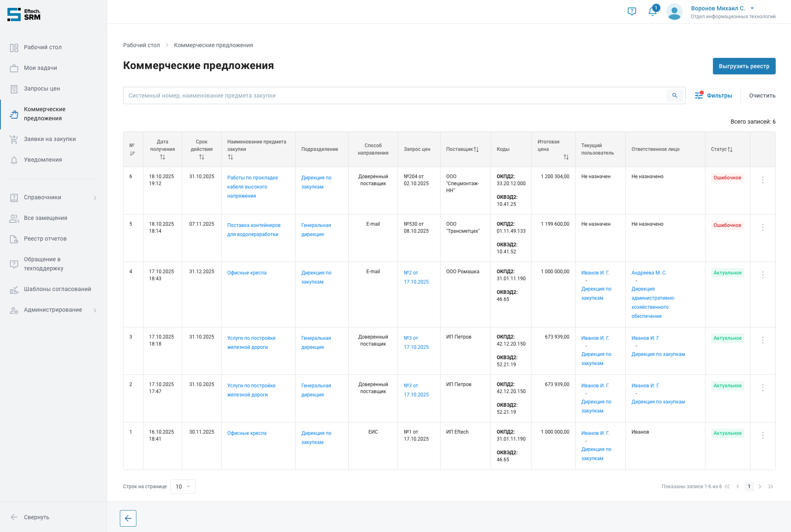Screen dimensions: 791x532
Task: Click the notification bell icon
Action: (x=653, y=12)
